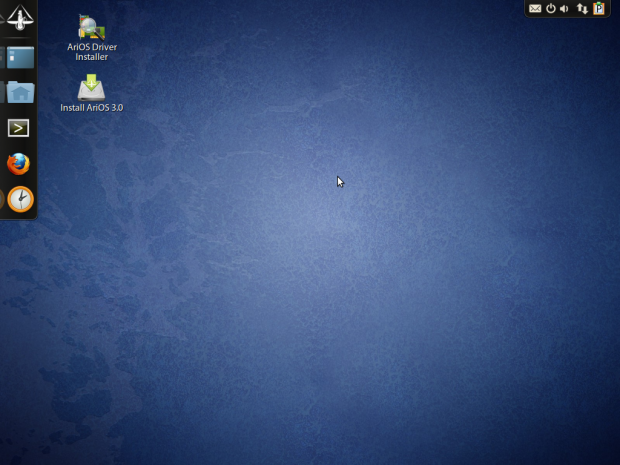Click the "AriOS Driver Installer" text label
This screenshot has height=465, width=620.
[92, 52]
